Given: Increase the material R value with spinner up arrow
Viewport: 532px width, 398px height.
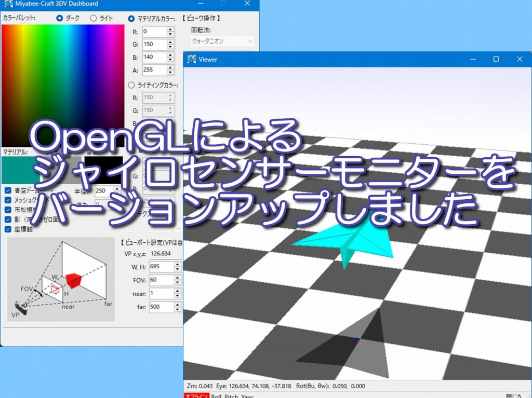Looking at the screenshot, I should click(170, 29).
